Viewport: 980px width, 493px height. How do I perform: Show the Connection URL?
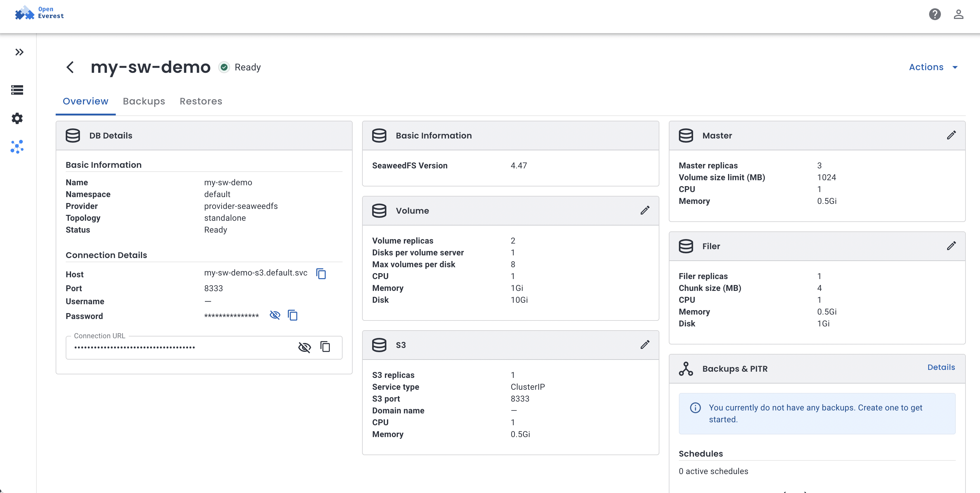304,347
